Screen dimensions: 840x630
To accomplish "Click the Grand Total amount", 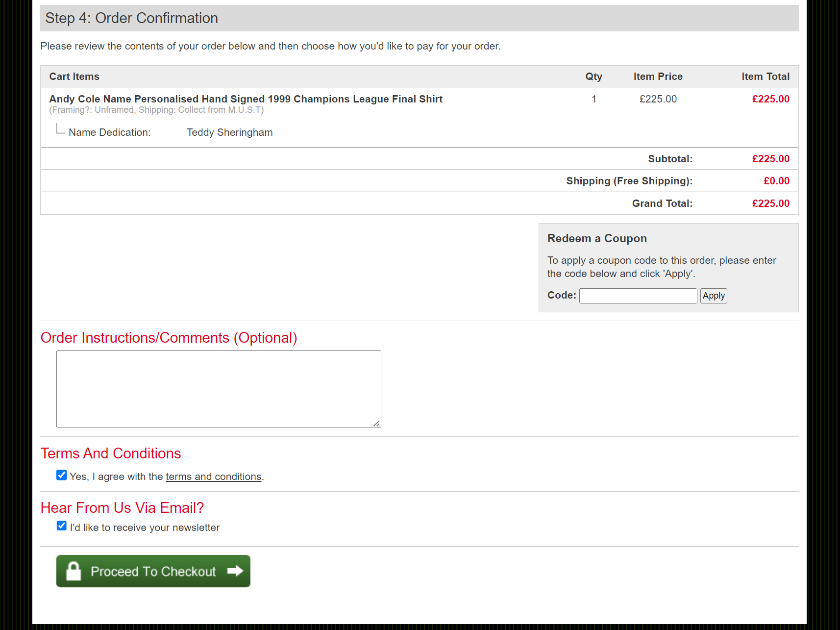I will [x=770, y=203].
